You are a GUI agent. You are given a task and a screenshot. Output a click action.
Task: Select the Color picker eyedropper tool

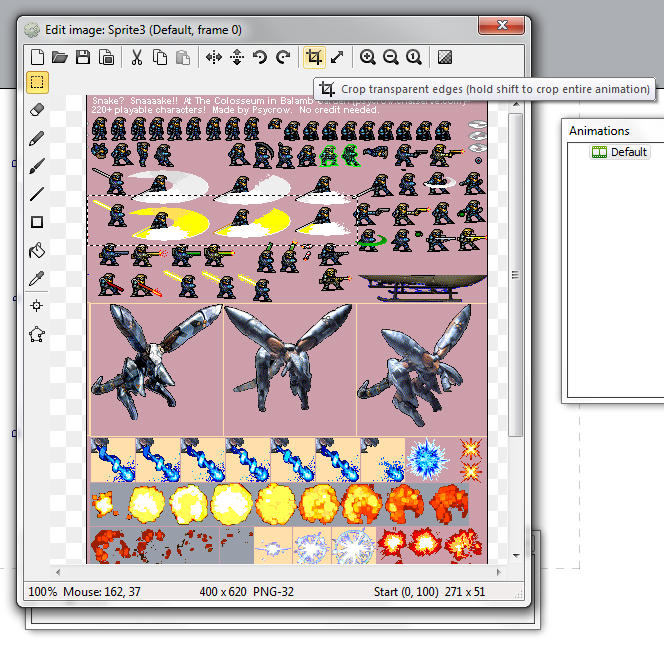(x=37, y=278)
